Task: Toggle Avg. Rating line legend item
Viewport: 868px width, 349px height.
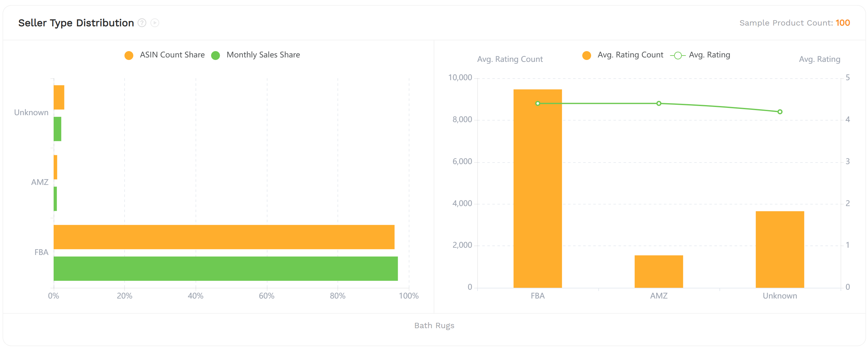Action: (x=700, y=55)
